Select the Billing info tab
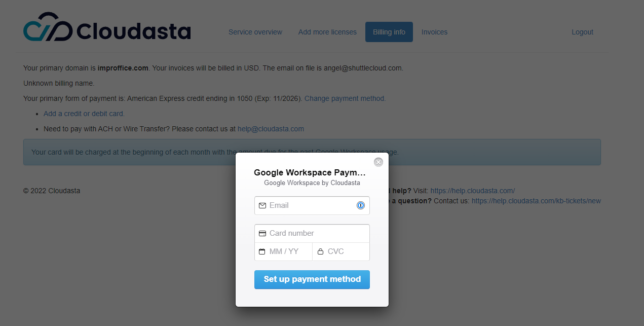Viewport: 644px width, 326px height. [x=389, y=32]
